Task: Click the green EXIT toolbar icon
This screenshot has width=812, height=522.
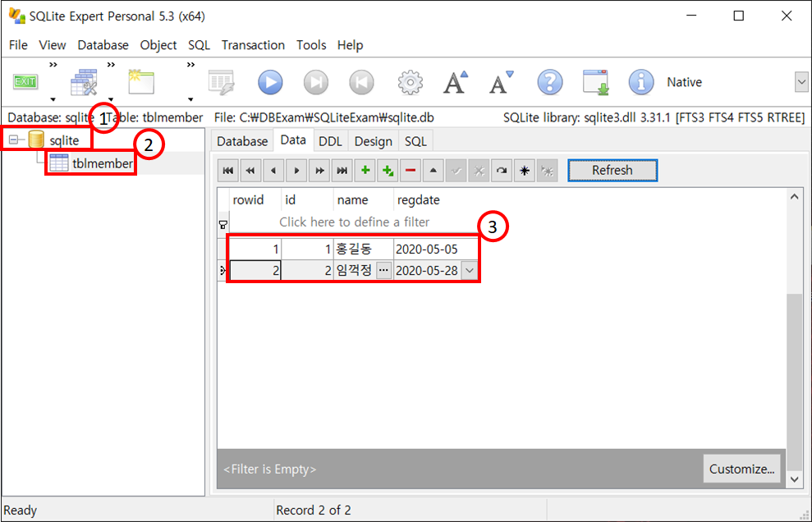Action: click(x=25, y=82)
